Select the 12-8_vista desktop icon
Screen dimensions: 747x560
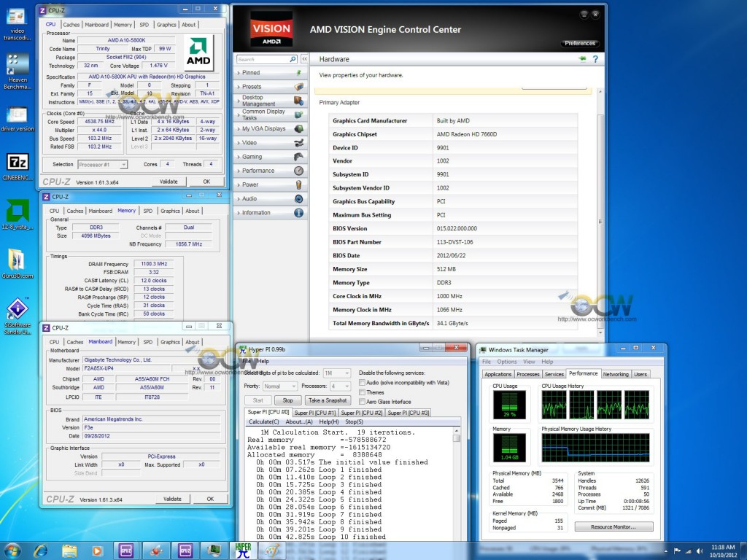pos(18,214)
